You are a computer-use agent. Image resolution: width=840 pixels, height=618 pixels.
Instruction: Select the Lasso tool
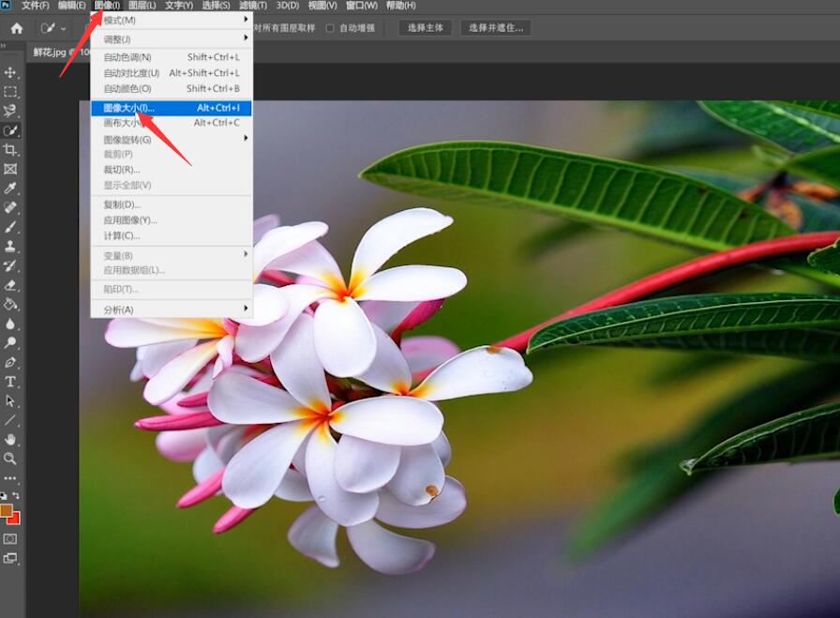pyautogui.click(x=10, y=111)
